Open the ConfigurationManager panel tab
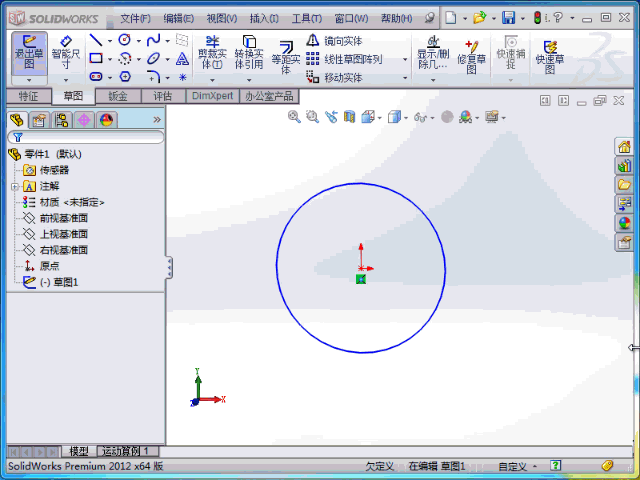Image resolution: width=640 pixels, height=480 pixels. point(62,120)
